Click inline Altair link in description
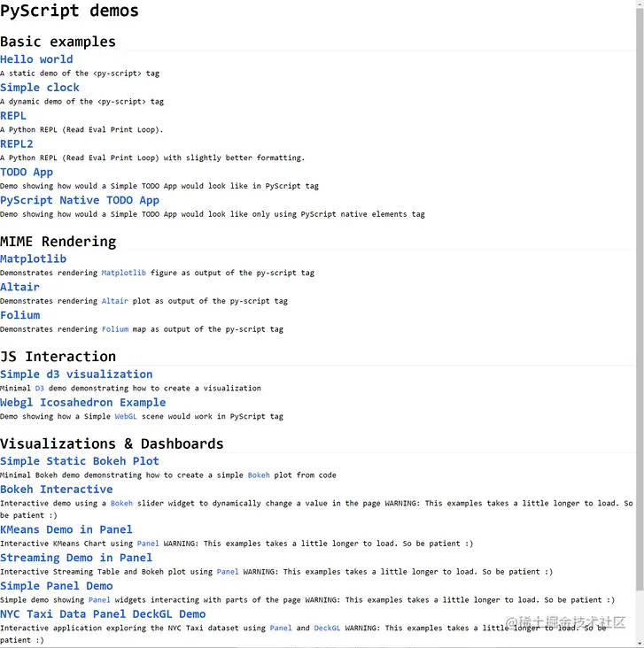The height and width of the screenshot is (648, 644). click(x=115, y=301)
